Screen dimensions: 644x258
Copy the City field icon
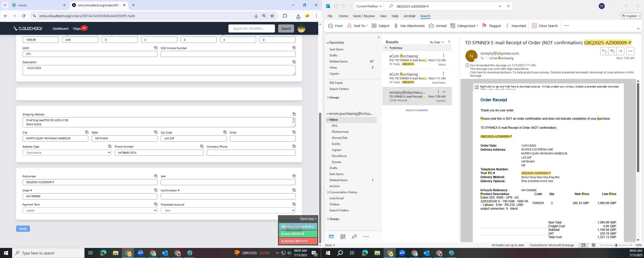click(87, 132)
